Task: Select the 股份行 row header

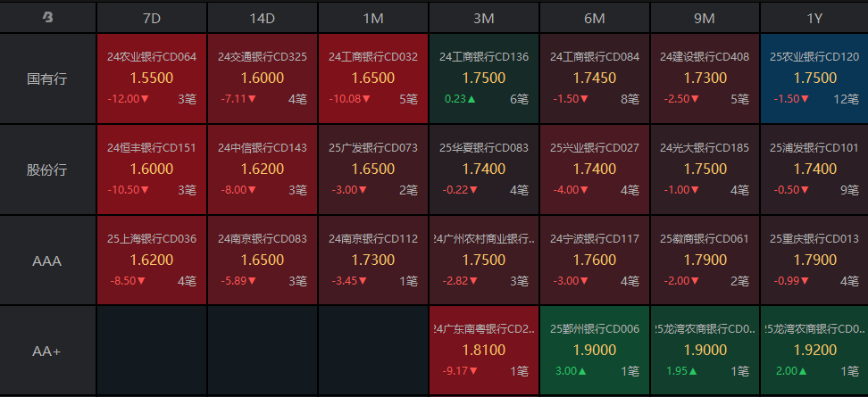Action: click(47, 170)
